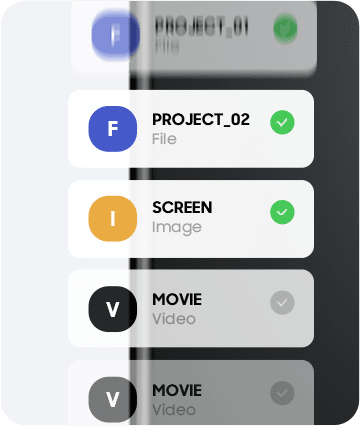Click the blue F icon for PROJECT_02
The image size is (360, 426).
click(113, 129)
